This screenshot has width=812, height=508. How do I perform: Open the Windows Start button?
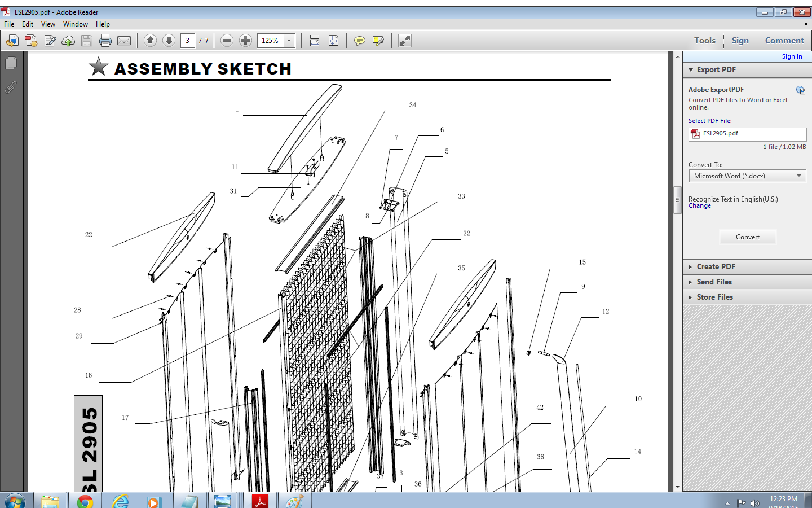click(15, 501)
